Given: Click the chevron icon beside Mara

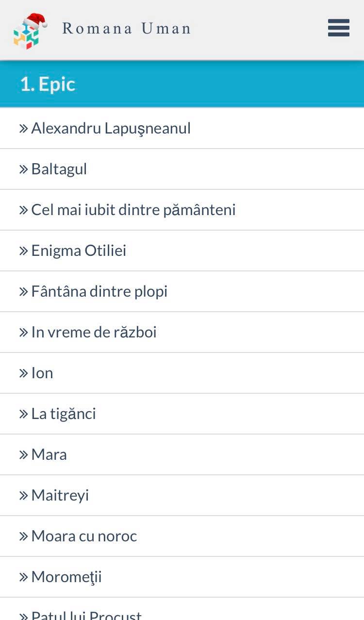Looking at the screenshot, I should pos(23,455).
